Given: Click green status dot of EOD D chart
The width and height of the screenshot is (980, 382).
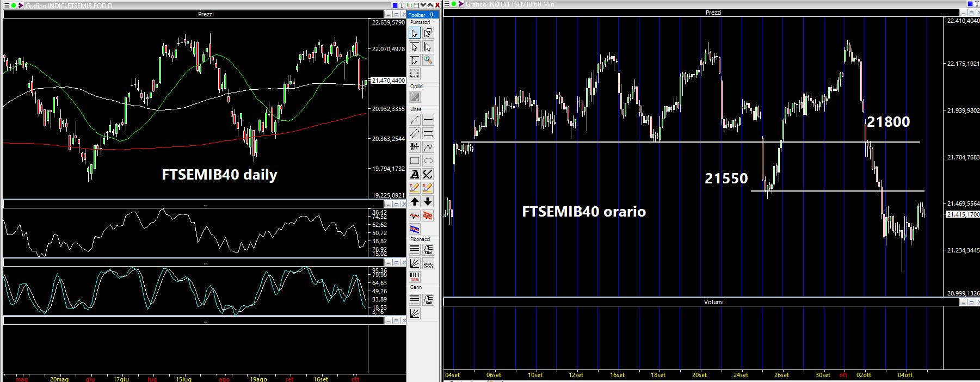Looking at the screenshot, I should point(14,6).
